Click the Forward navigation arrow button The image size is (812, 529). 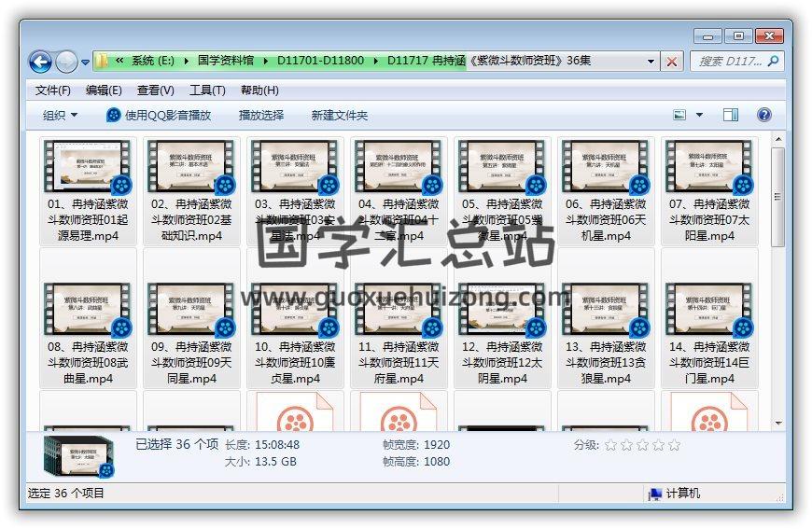pyautogui.click(x=66, y=62)
